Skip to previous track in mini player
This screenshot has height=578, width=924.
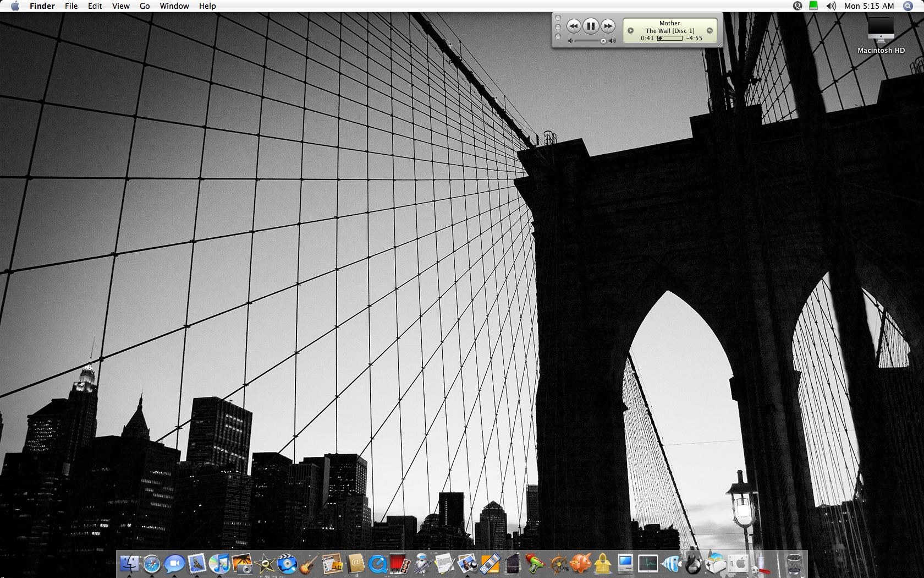(x=574, y=26)
